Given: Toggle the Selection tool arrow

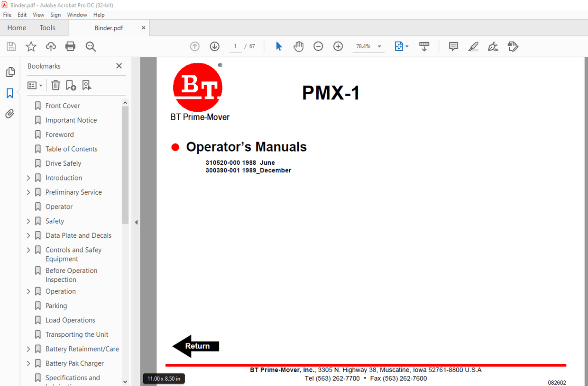Looking at the screenshot, I should (279, 46).
